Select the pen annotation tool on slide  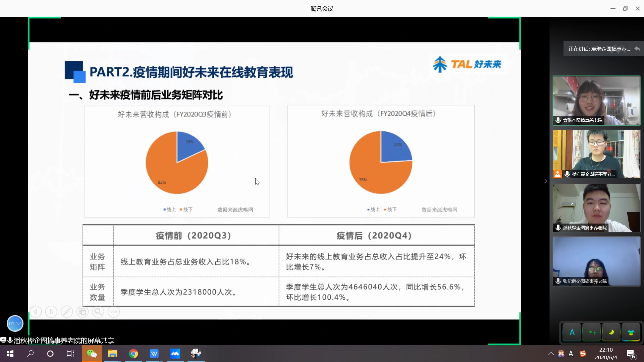pos(67,312)
